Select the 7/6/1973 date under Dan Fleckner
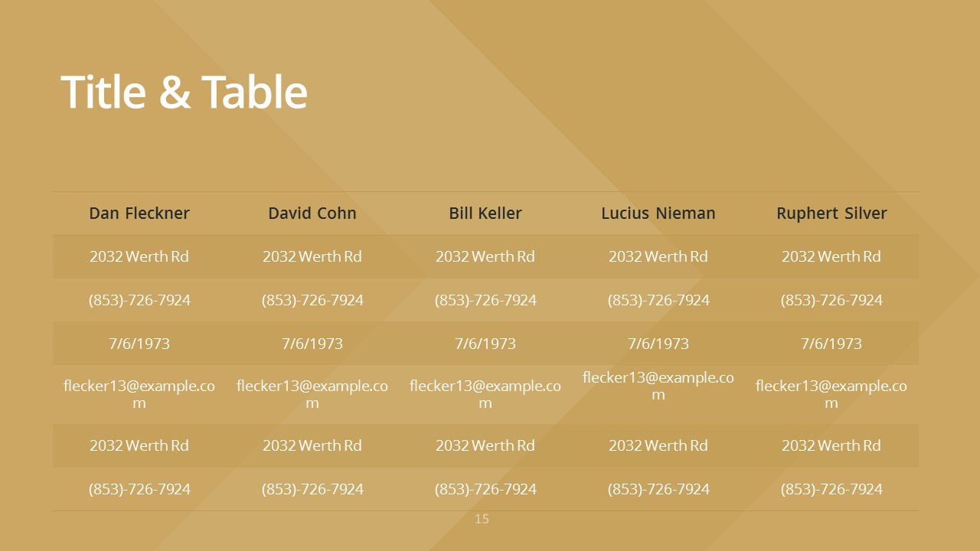Image resolution: width=980 pixels, height=551 pixels. pyautogui.click(x=139, y=344)
